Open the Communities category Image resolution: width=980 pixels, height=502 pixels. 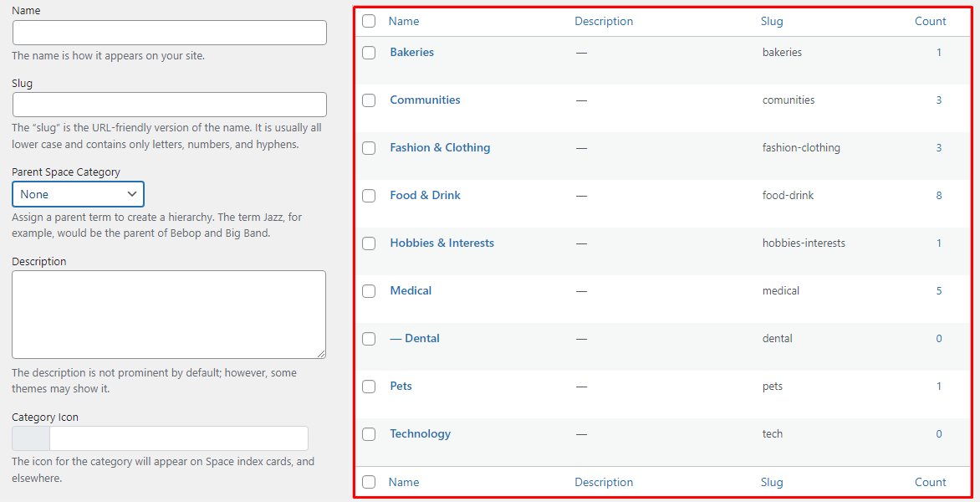(425, 100)
